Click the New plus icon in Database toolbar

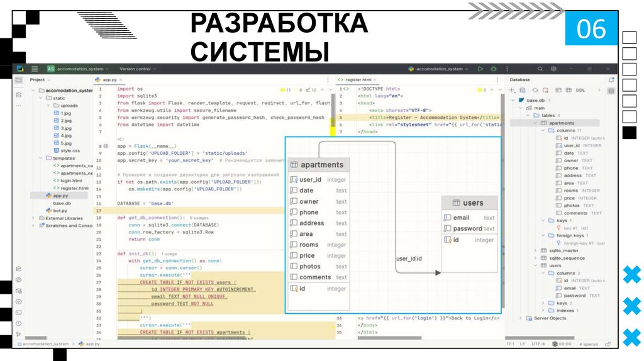point(512,90)
